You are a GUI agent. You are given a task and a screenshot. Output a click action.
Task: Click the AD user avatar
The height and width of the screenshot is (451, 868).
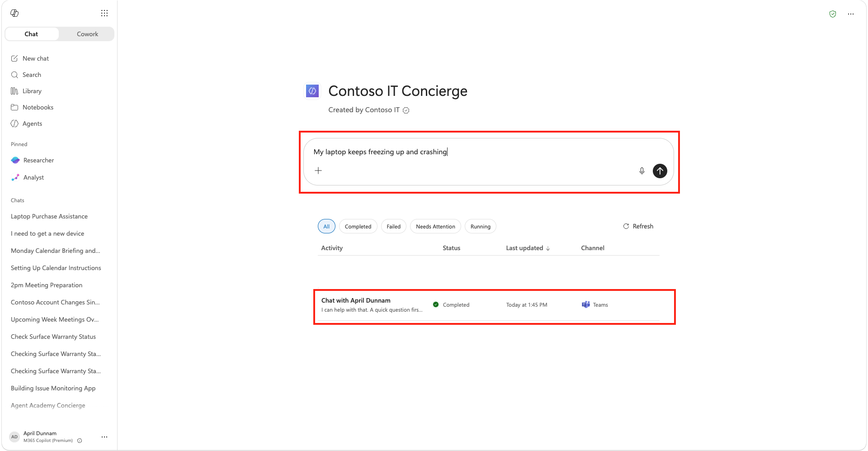14,437
